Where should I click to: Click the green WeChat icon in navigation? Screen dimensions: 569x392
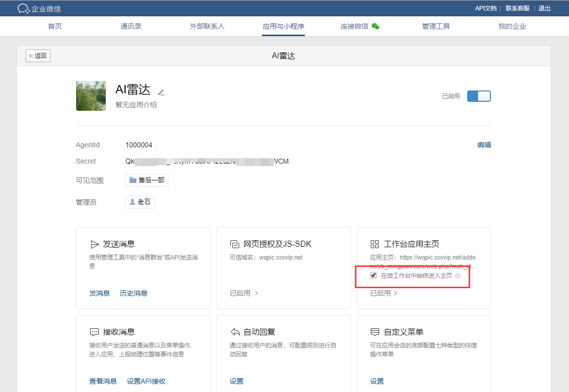375,27
